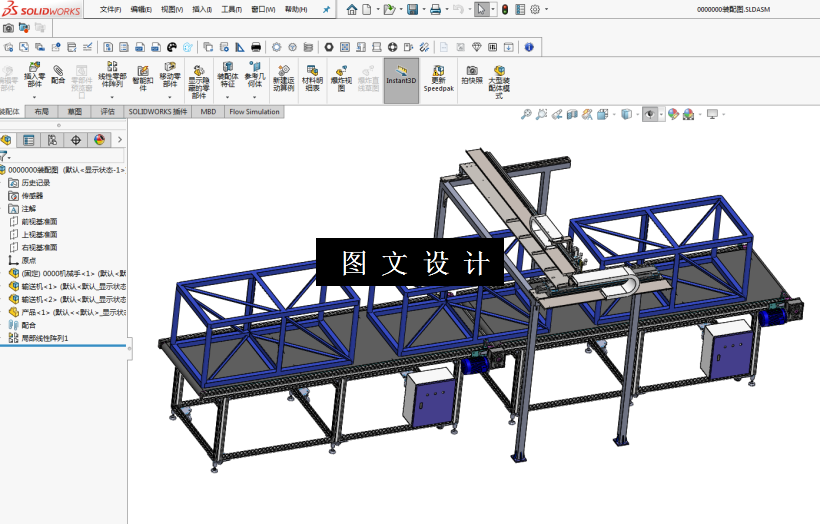Click the Insert Components (插入零部件) tool
Image resolution: width=820 pixels, height=524 pixels.
(x=34, y=75)
